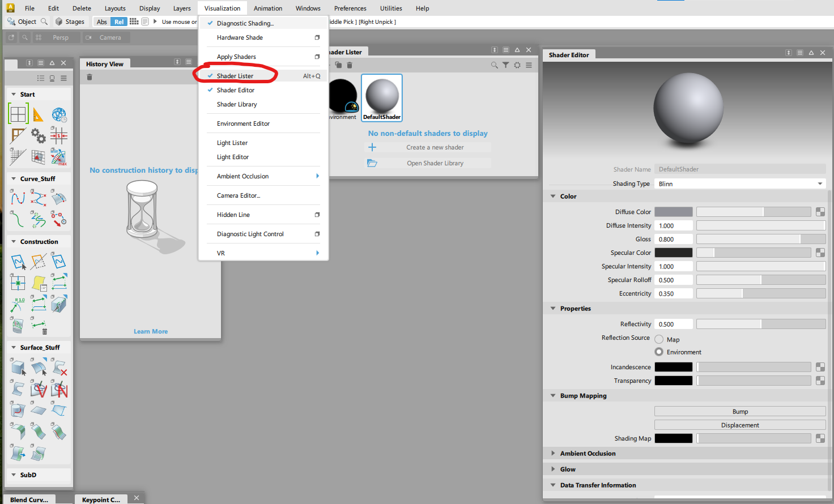Open the Shading Type Blinn dropdown
Viewport: 834px width, 504px height.
pyautogui.click(x=739, y=183)
